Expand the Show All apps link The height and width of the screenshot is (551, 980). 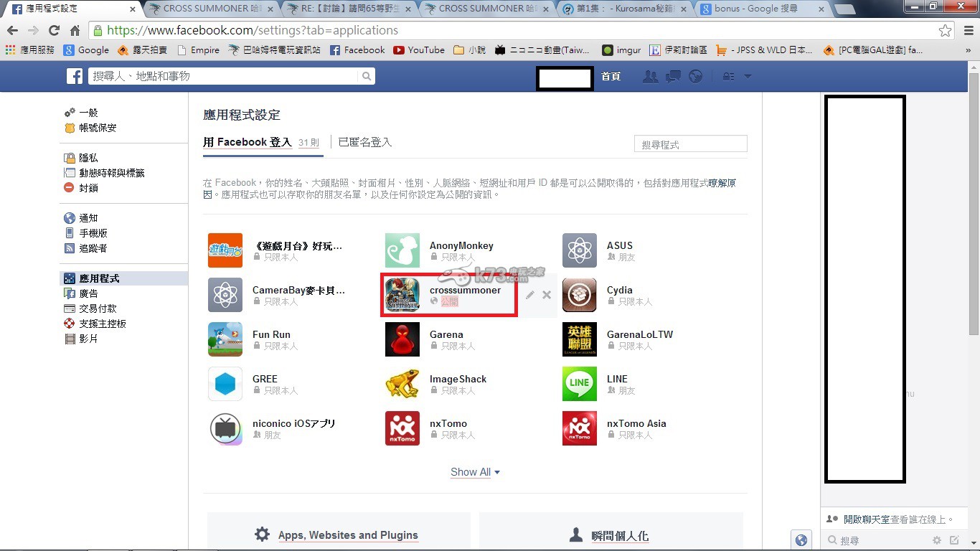point(475,472)
